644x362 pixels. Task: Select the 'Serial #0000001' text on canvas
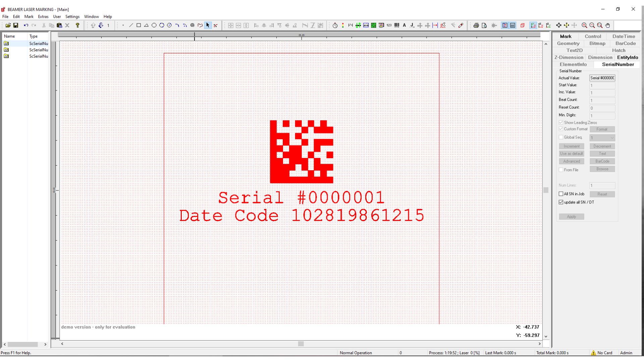[301, 197]
